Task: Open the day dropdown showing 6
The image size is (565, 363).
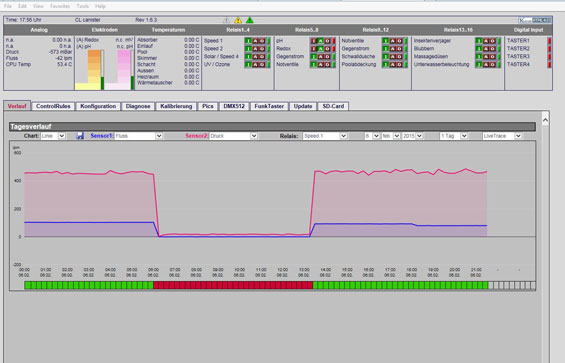Action: [x=372, y=136]
